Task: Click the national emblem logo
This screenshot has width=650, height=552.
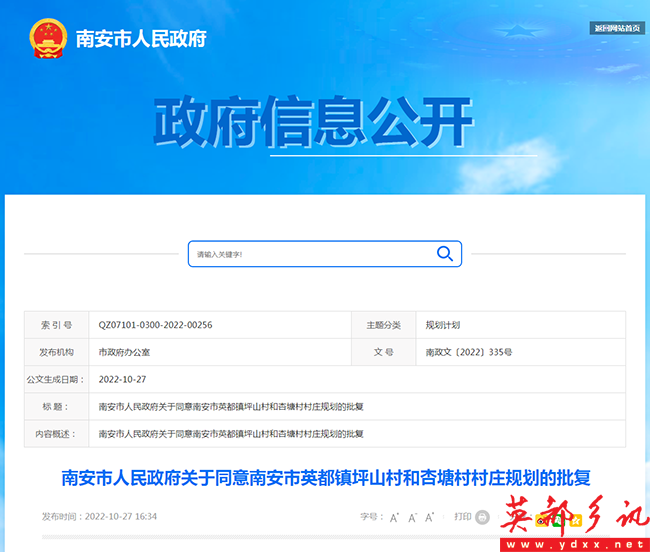Action: coord(48,38)
